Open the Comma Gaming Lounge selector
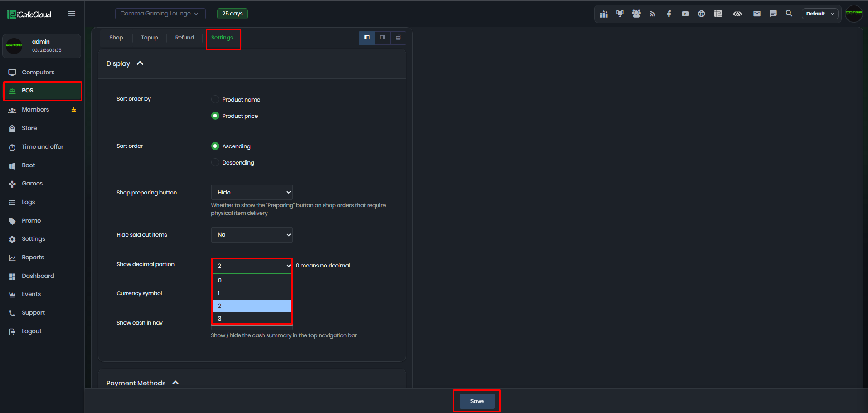 (160, 14)
